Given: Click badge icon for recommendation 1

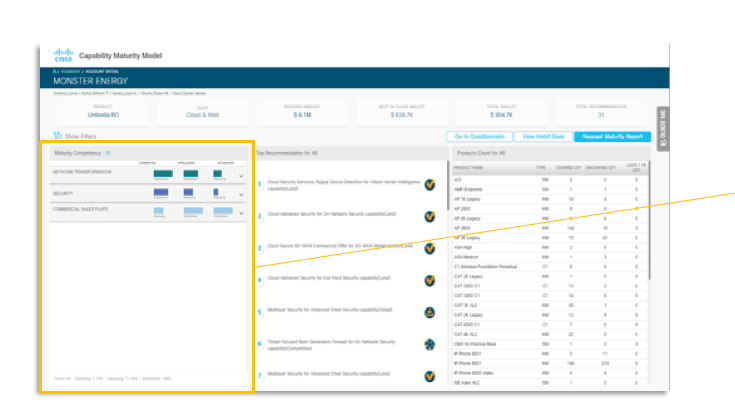Looking at the screenshot, I should [429, 185].
